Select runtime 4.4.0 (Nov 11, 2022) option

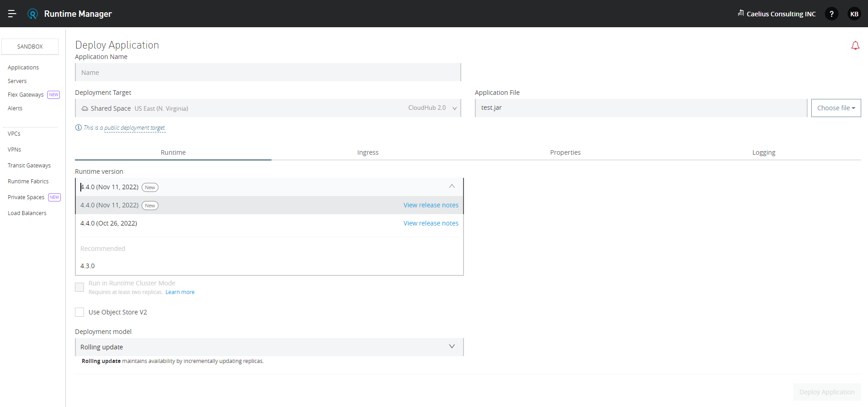[x=269, y=205]
